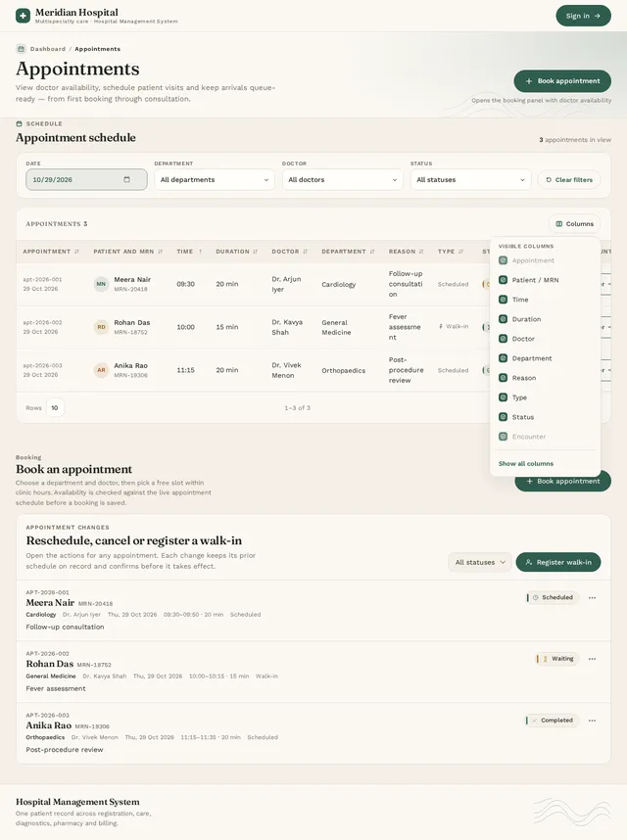This screenshot has width=627, height=840.
Task: Select the apt-2026-003 appointment cell
Action: [42, 370]
